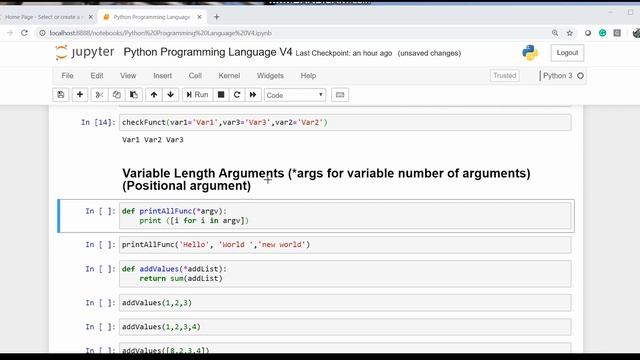Click the Python 3 kernel indicator circle

[x=580, y=76]
